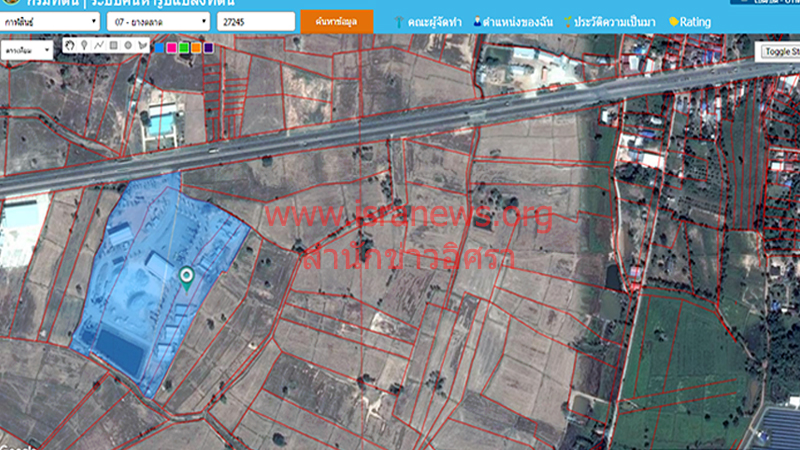800x450 pixels.
Task: Click the Toggle Street View button
Action: [x=779, y=51]
